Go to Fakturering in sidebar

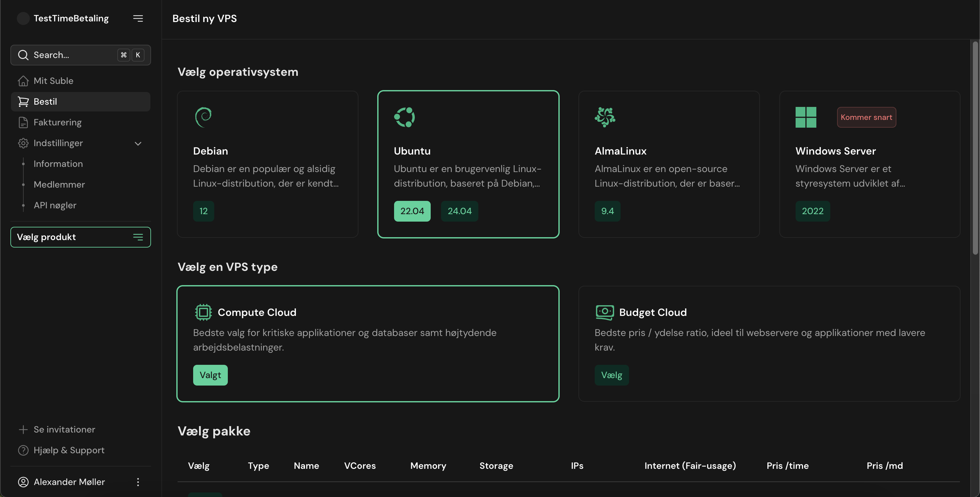[57, 122]
